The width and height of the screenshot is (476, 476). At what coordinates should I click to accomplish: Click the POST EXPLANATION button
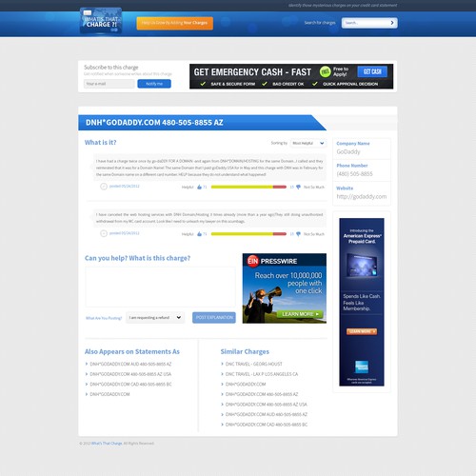[214, 317]
